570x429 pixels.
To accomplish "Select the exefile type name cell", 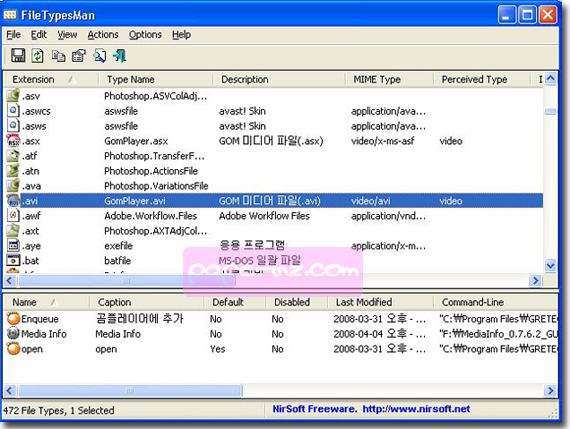I will [x=119, y=246].
